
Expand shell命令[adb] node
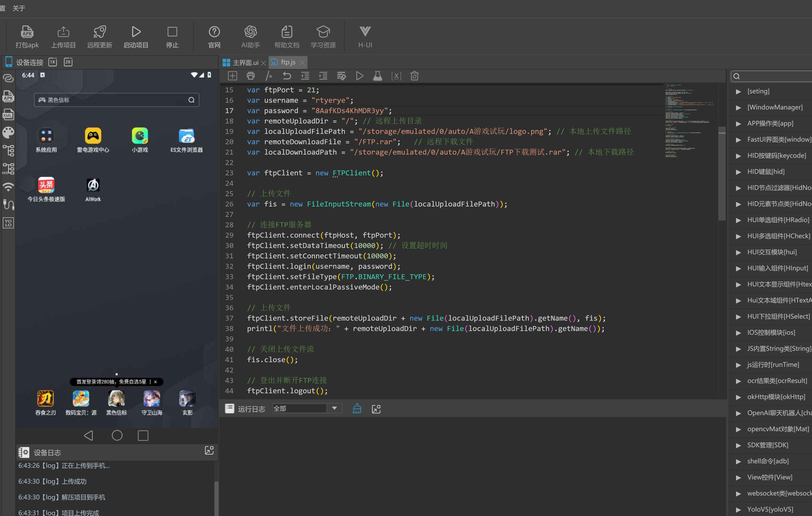pos(738,461)
